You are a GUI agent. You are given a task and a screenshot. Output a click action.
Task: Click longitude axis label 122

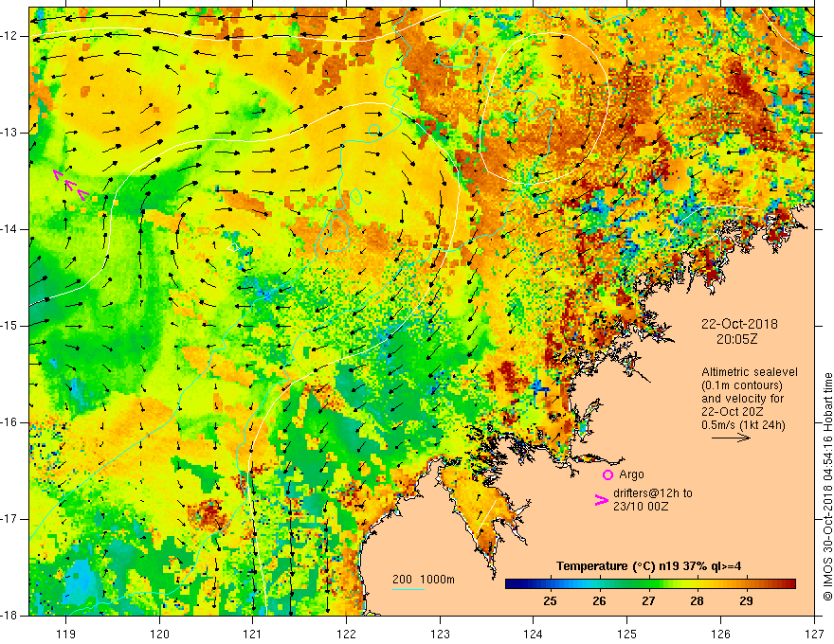346,634
